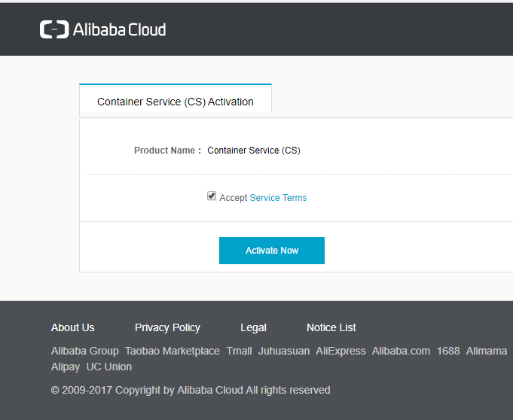Screen dimensions: 513x420
Task: Open the 1688 footer link
Action: 448,351
